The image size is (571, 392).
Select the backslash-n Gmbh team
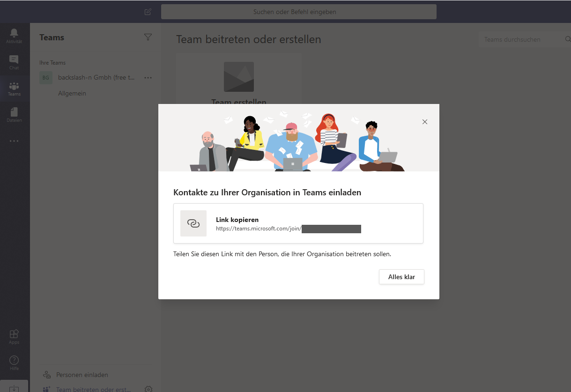tap(96, 78)
